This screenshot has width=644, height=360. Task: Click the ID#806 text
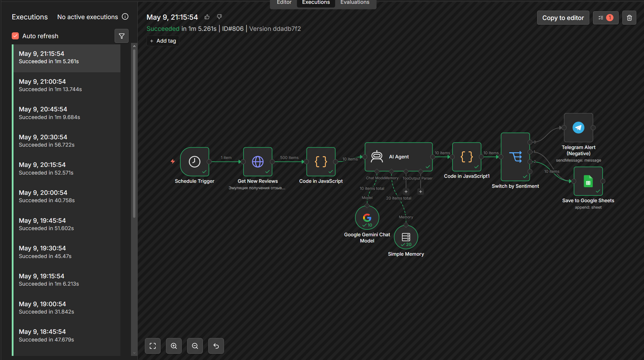(x=233, y=29)
